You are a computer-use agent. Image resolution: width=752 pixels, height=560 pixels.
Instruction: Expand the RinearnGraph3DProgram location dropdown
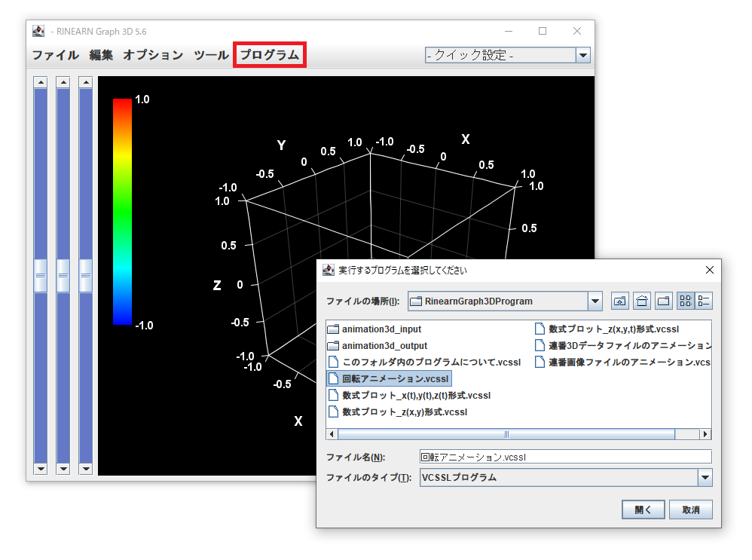point(595,301)
